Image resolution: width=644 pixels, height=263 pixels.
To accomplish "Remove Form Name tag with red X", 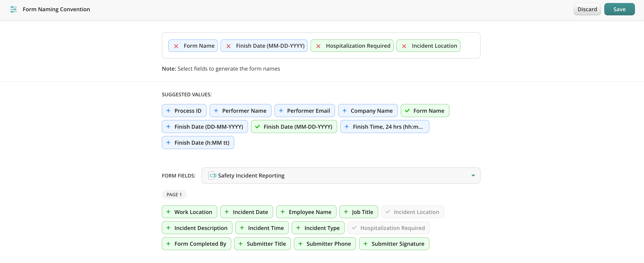I will point(176,46).
